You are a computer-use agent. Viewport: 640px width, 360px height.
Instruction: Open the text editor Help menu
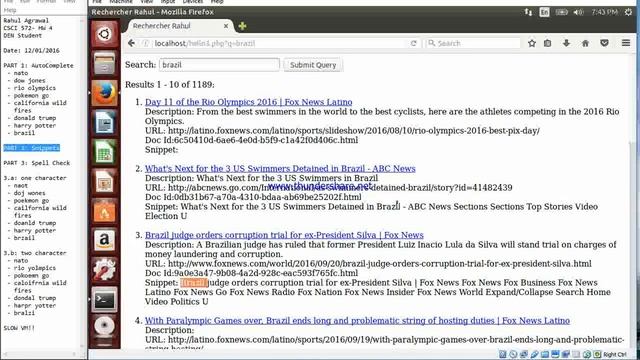10,10
